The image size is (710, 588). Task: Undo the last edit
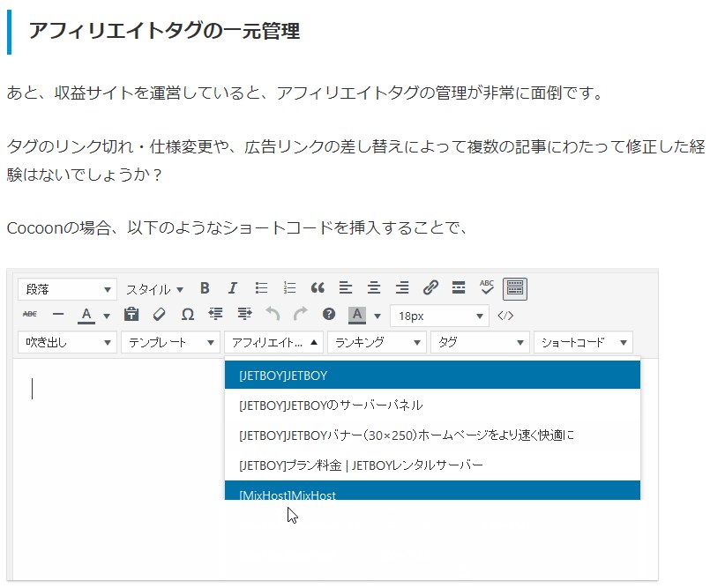(273, 314)
